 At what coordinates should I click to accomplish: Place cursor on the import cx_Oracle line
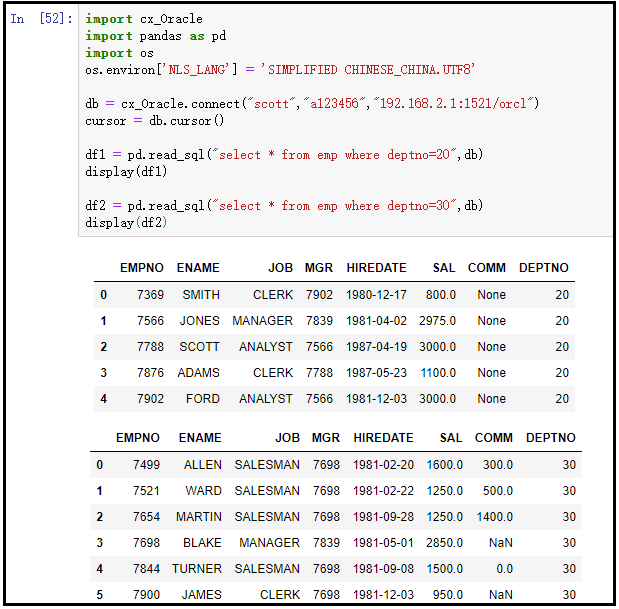coord(143,19)
